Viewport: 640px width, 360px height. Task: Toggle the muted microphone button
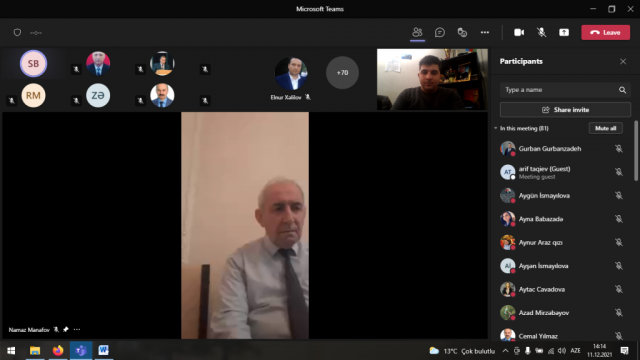tap(541, 32)
